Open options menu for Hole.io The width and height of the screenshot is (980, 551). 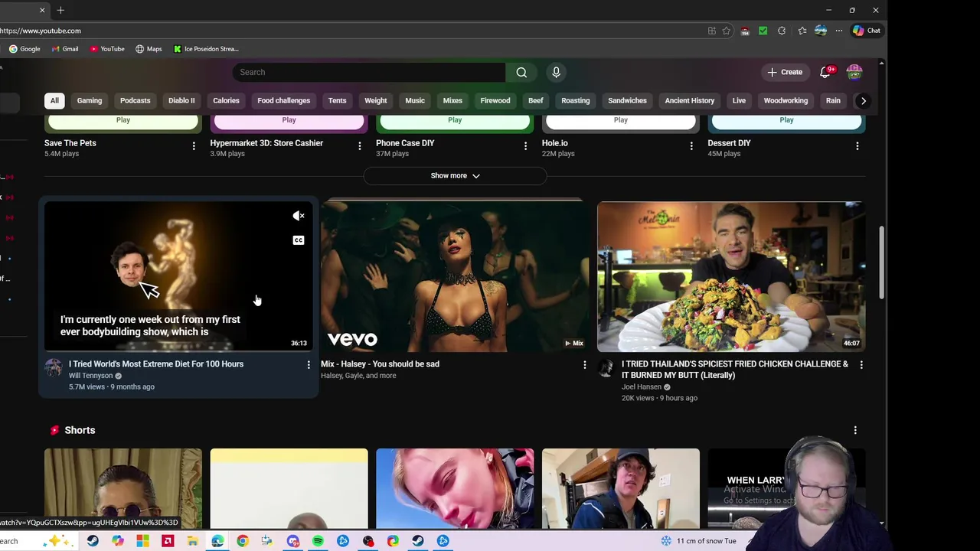(x=691, y=145)
